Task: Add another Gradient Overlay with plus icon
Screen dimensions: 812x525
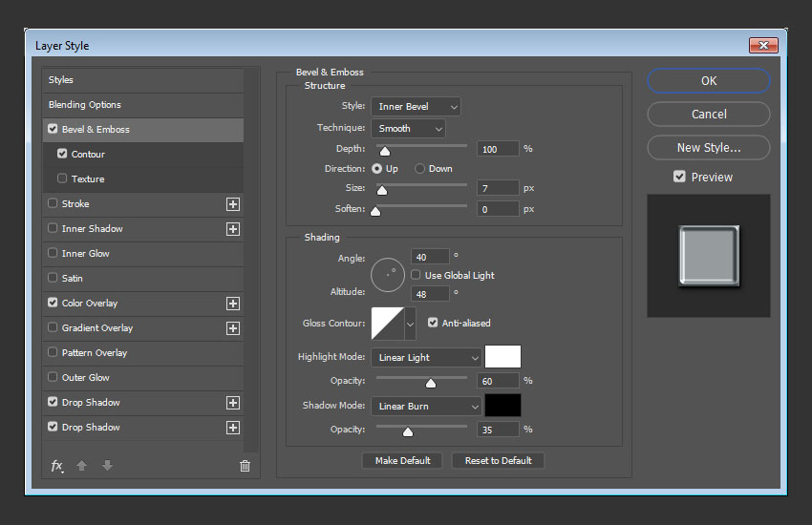Action: (232, 328)
